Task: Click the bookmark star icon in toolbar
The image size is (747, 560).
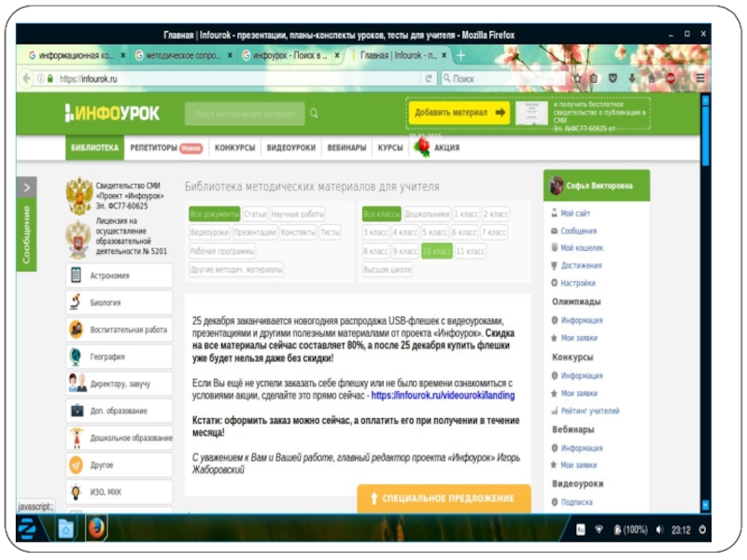Action: (577, 78)
